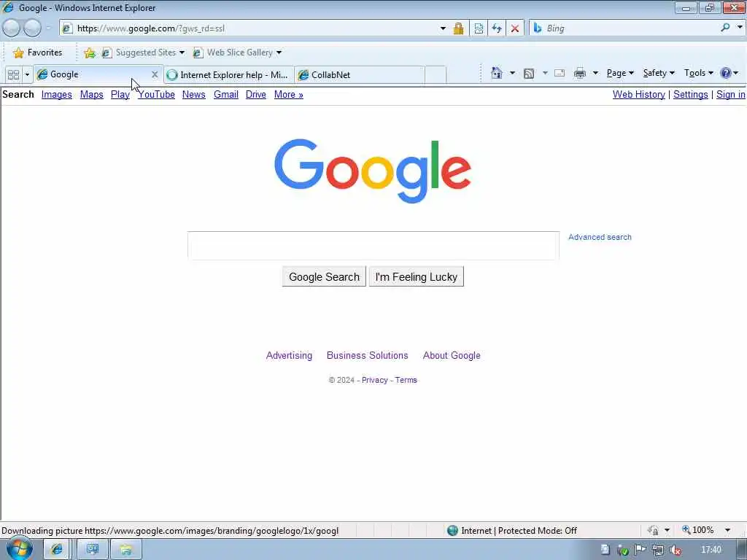Image resolution: width=747 pixels, height=560 pixels.
Task: Open the search provider dropdown arrow
Action: [740, 28]
